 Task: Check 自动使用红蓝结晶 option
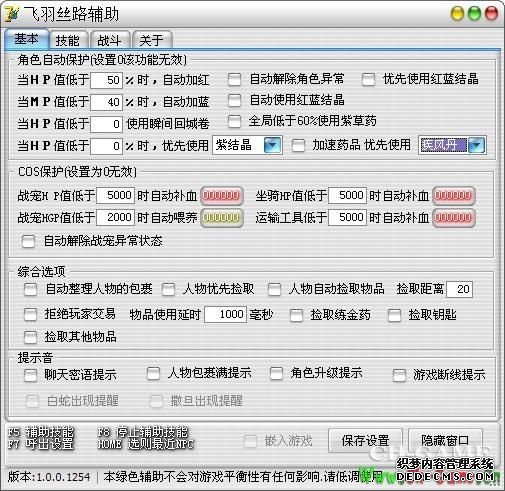click(x=234, y=101)
